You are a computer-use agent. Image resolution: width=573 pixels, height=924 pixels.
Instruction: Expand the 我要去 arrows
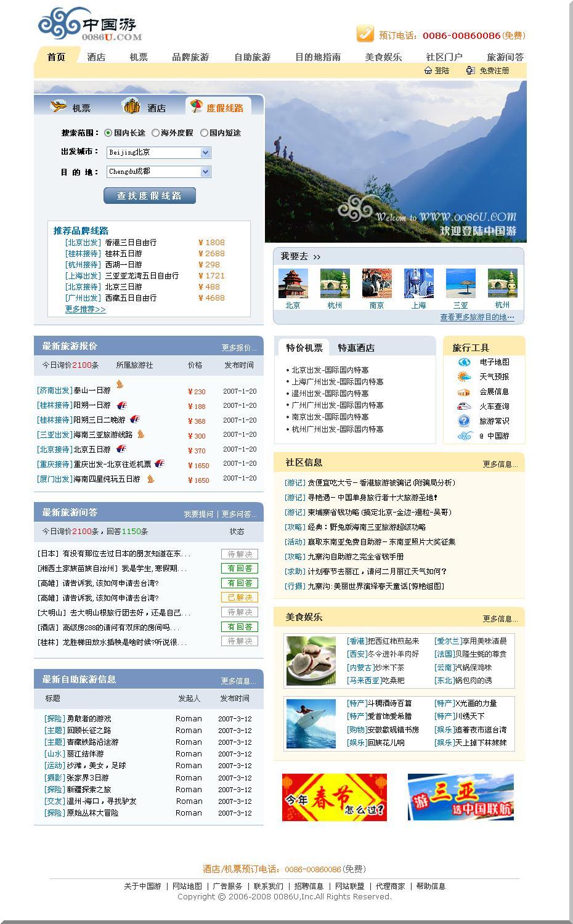click(x=317, y=257)
